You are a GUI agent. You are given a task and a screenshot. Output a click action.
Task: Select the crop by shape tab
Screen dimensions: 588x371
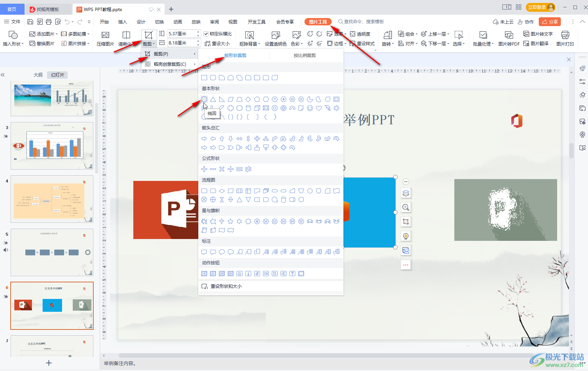pyautogui.click(x=235, y=56)
